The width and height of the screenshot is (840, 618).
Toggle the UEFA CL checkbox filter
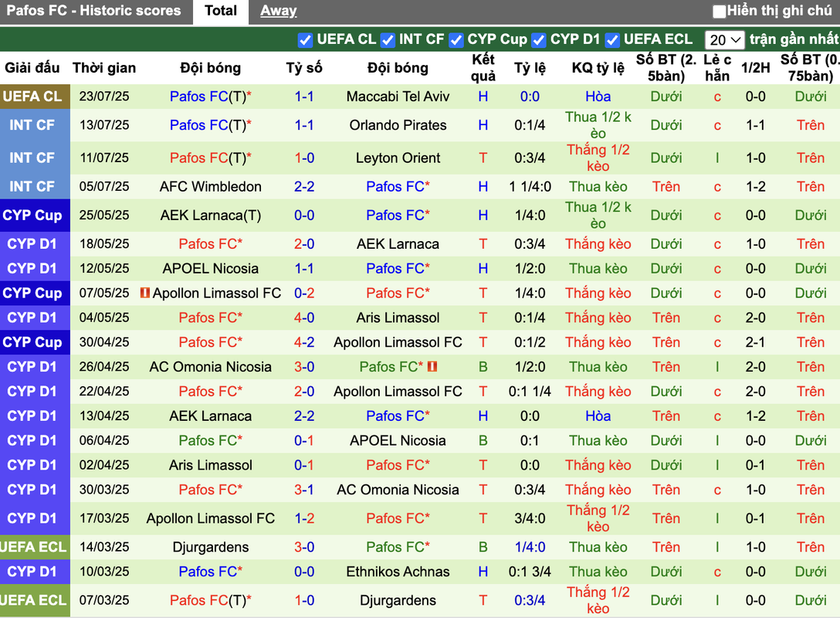tap(306, 40)
